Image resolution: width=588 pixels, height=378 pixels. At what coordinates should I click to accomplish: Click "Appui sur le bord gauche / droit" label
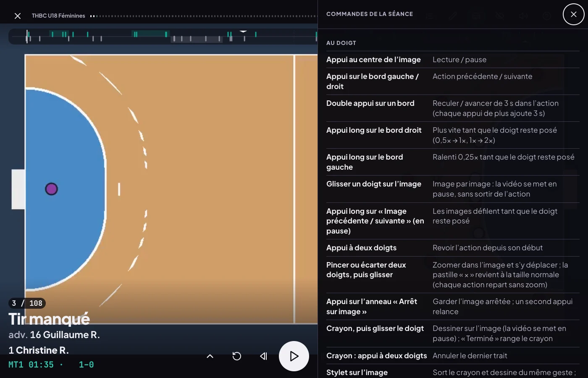pos(373,81)
